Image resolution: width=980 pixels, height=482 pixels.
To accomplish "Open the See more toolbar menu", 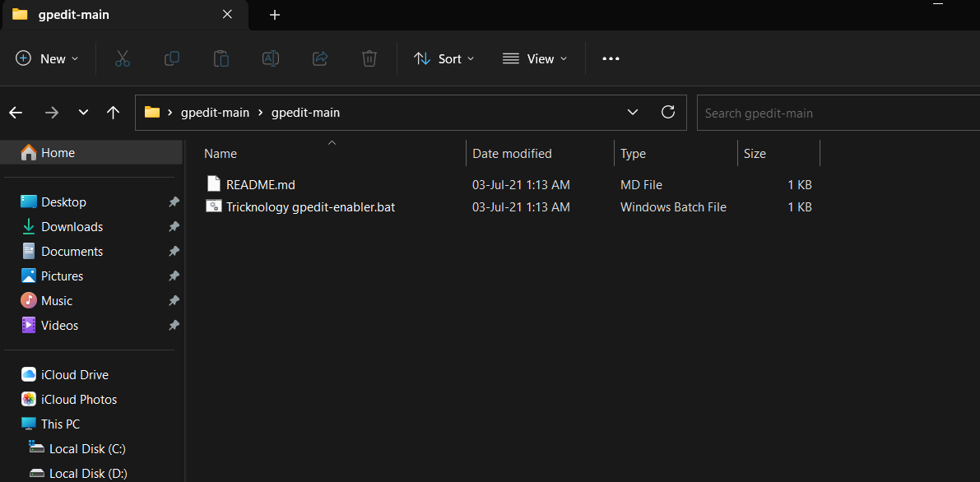I will pyautogui.click(x=610, y=58).
